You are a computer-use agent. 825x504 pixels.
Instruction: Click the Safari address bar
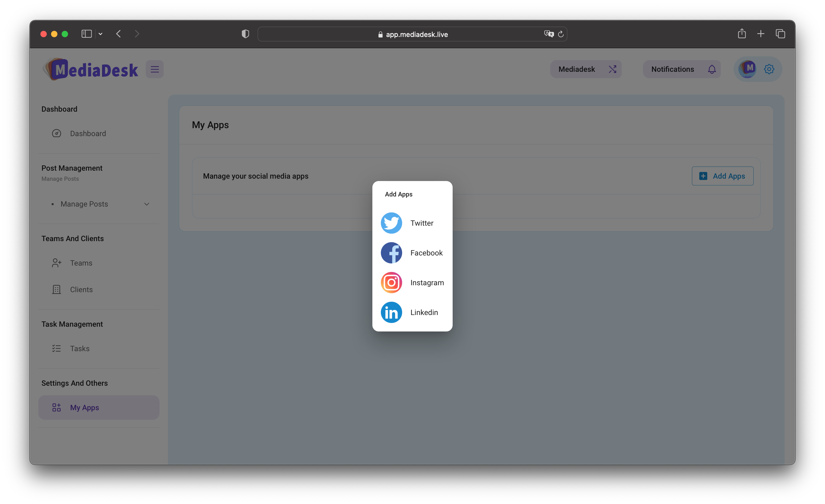412,34
